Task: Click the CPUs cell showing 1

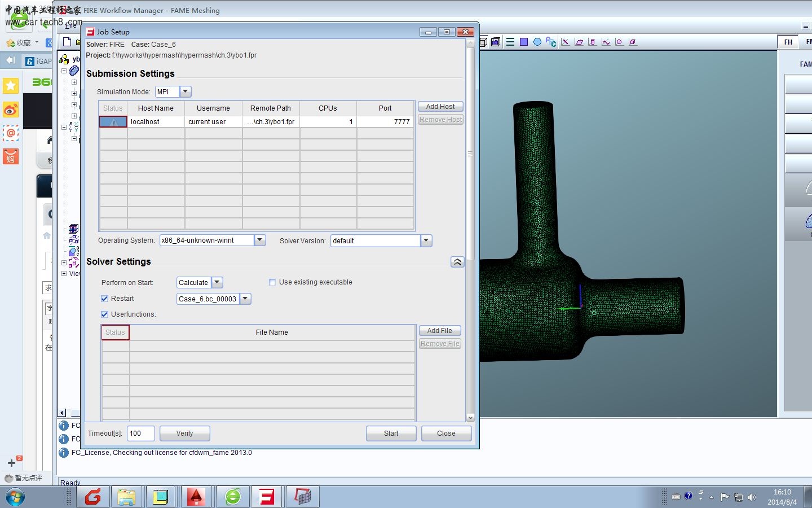Action: tap(328, 122)
